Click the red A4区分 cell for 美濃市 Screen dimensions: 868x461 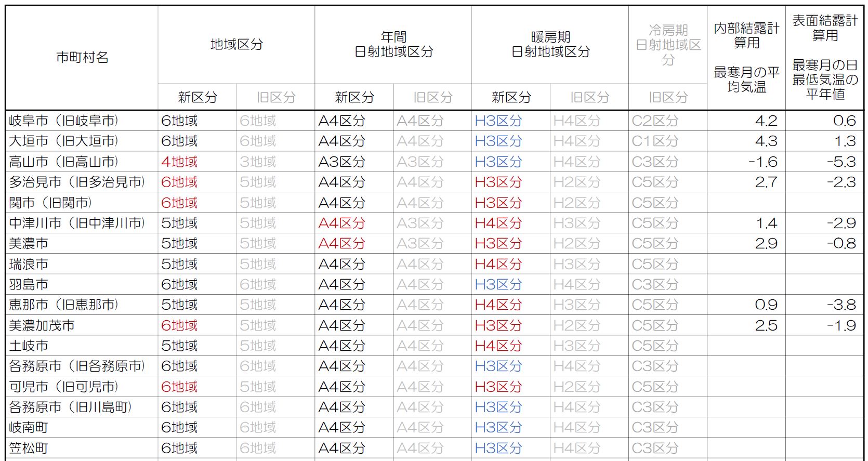341,244
